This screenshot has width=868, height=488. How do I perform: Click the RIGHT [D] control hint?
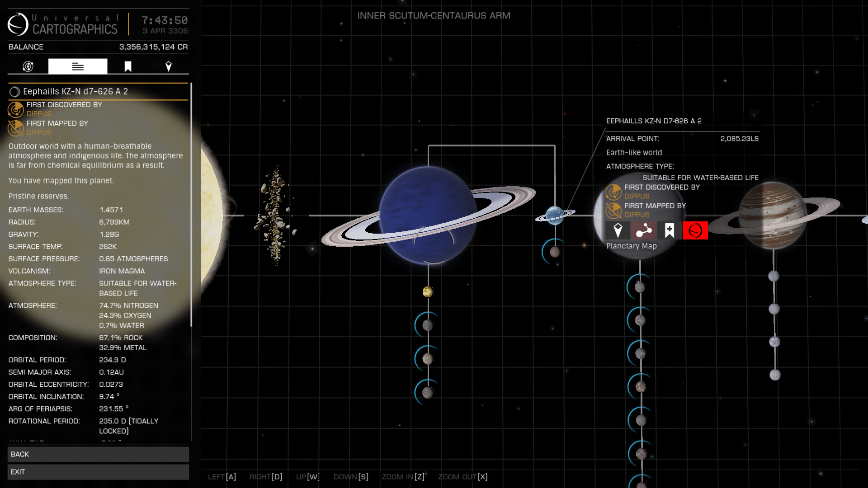click(x=266, y=477)
